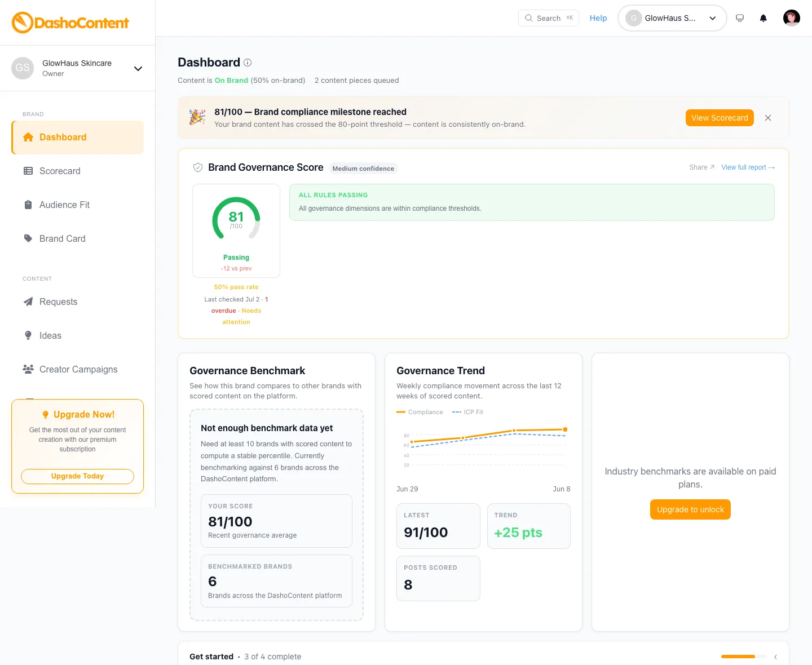The height and width of the screenshot is (665, 812).
Task: Click the DashoContent logo
Action: pos(70,23)
